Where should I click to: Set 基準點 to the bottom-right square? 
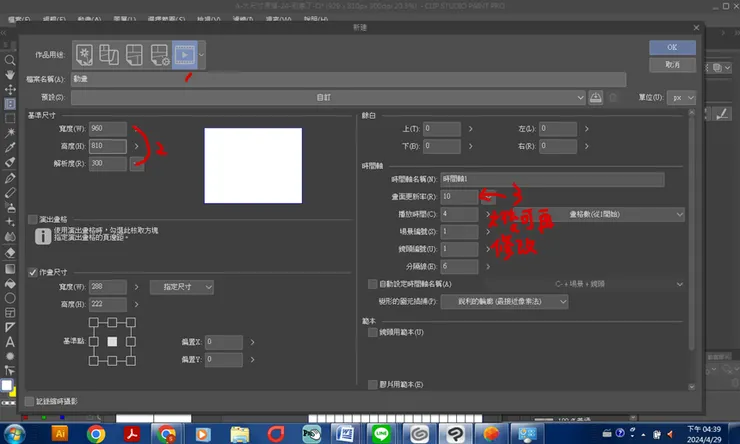click(x=131, y=361)
